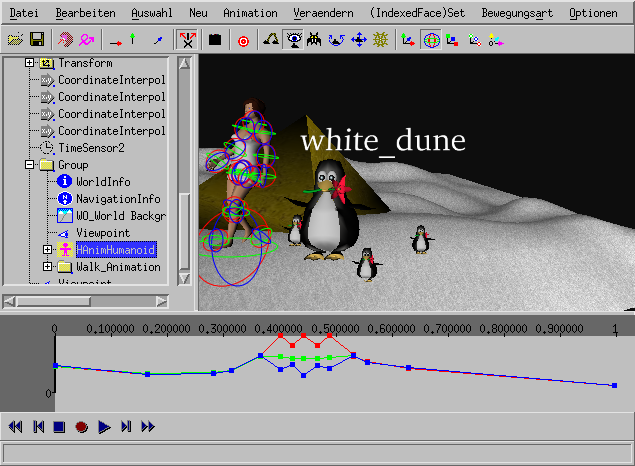Viewport: 635px width, 466px height.
Task: Select the blue four-way move arrows icon
Action: [359, 40]
